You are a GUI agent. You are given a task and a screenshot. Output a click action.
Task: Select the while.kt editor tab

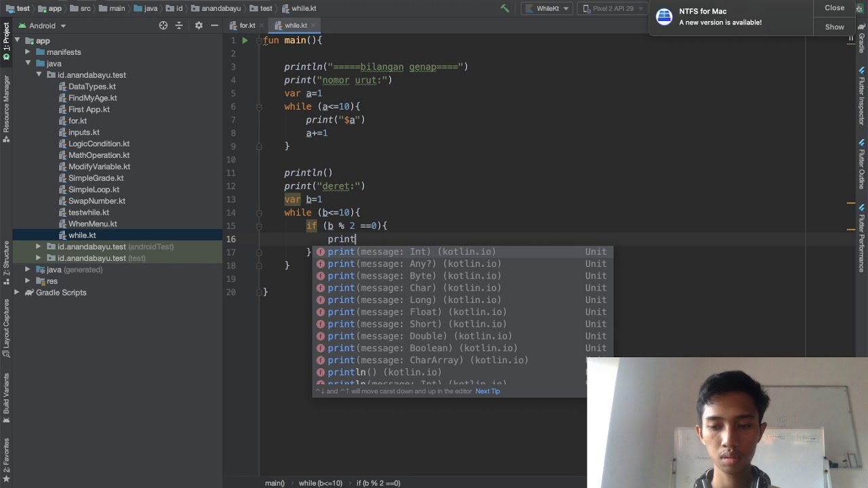tap(296, 25)
